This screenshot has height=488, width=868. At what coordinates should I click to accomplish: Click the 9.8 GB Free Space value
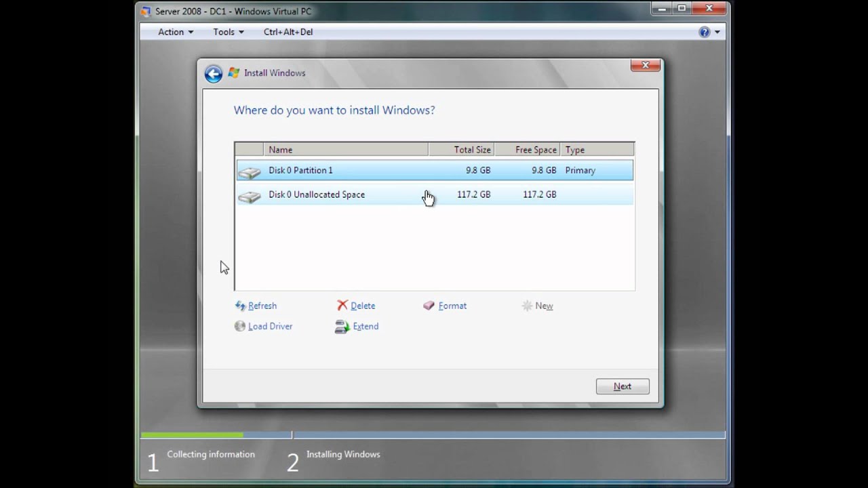click(543, 170)
